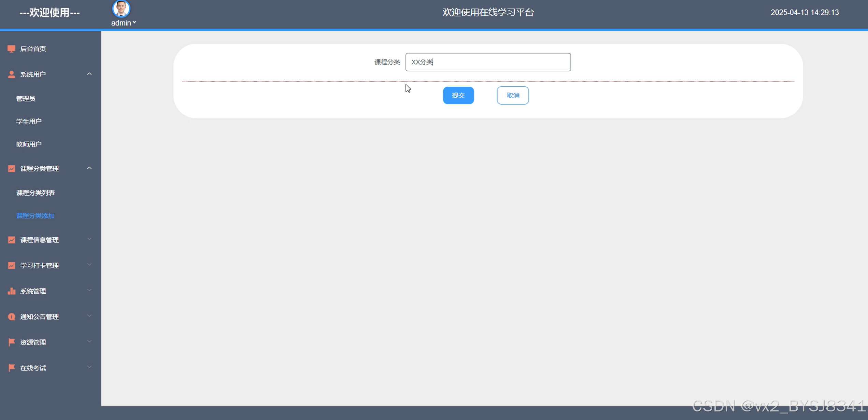
Task: Select the 学生用户 submenu item
Action: point(29,122)
